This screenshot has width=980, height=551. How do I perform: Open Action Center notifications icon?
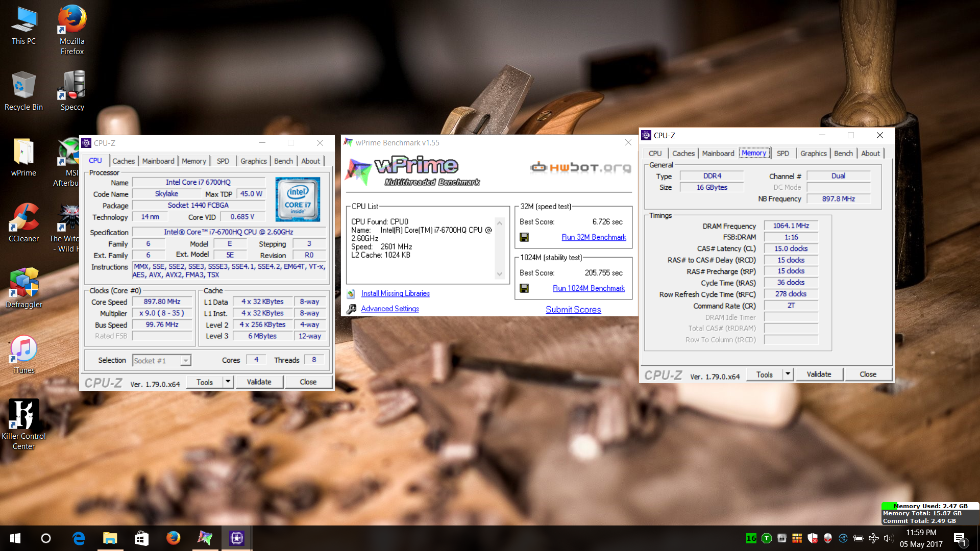960,539
